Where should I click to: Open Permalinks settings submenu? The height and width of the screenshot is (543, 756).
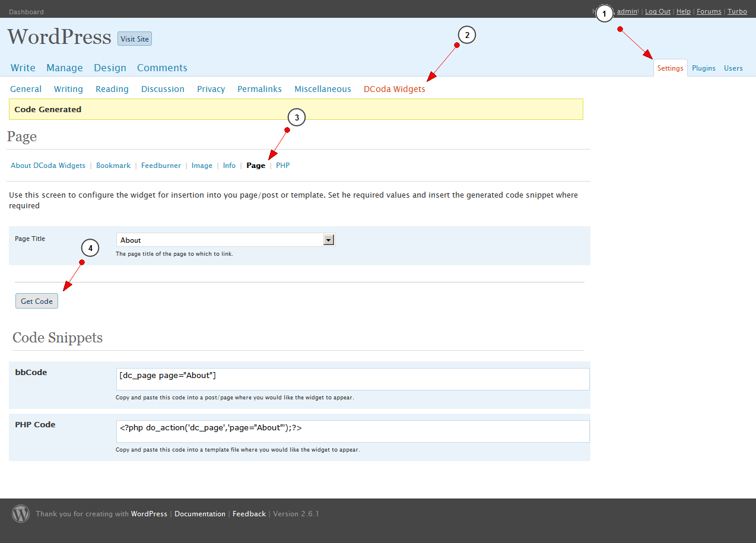point(260,89)
